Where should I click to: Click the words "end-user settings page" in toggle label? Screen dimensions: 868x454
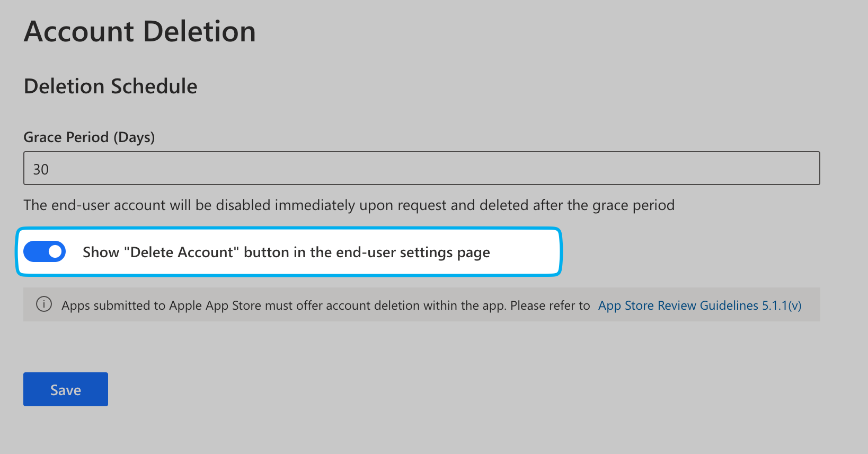[413, 252]
